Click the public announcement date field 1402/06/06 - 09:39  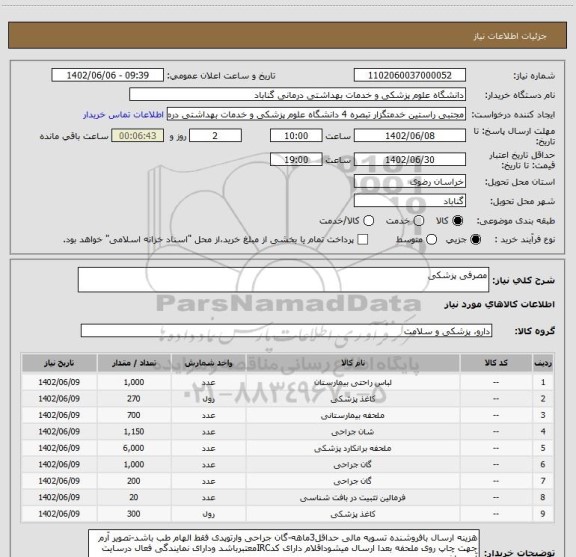tap(108, 75)
